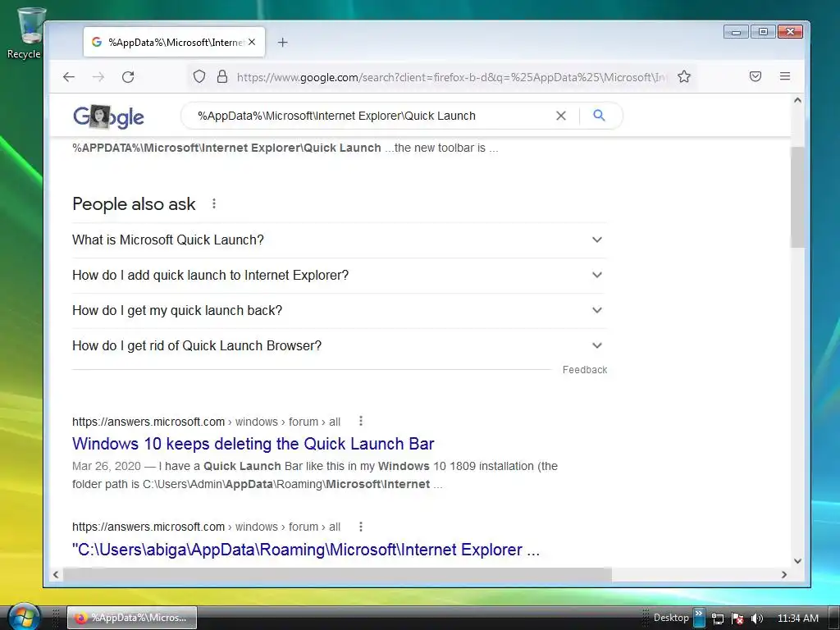Clear the search box with the X
840x630 pixels.
pos(561,116)
